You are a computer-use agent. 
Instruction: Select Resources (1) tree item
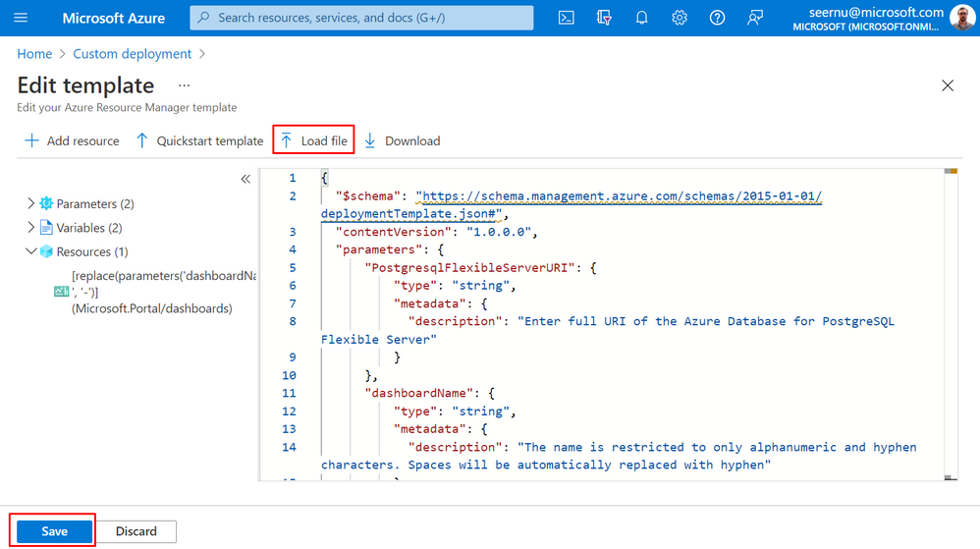92,251
